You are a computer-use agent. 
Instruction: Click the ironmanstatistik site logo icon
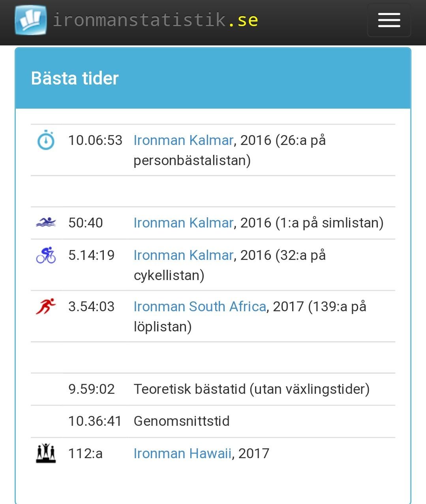(x=30, y=20)
